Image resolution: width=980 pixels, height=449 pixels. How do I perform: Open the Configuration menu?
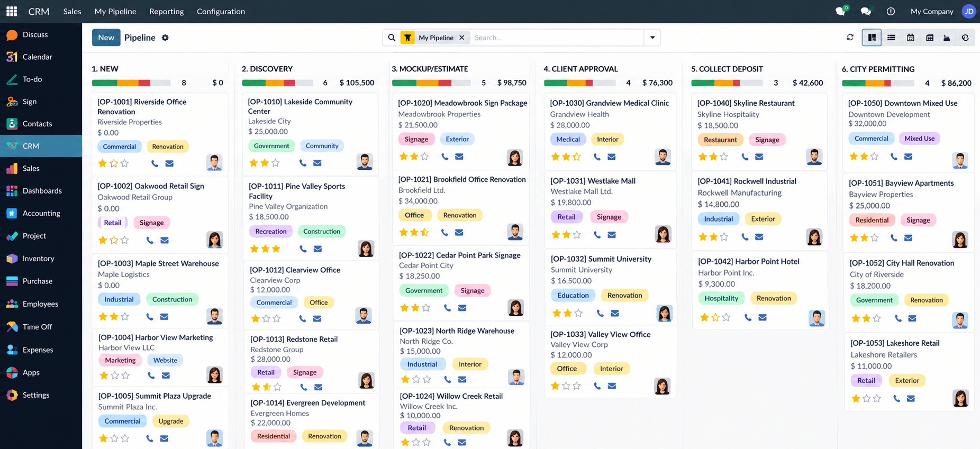(221, 11)
